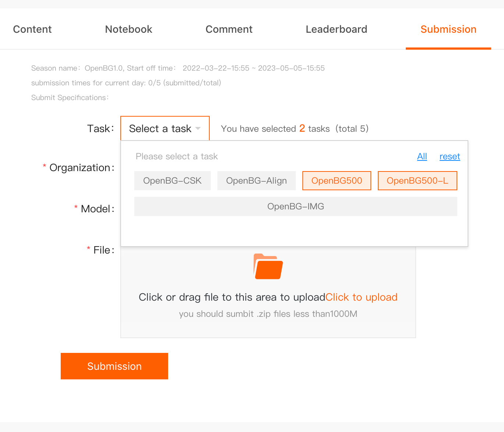The width and height of the screenshot is (504, 432).
Task: Switch to the Content tab
Action: pyautogui.click(x=32, y=29)
